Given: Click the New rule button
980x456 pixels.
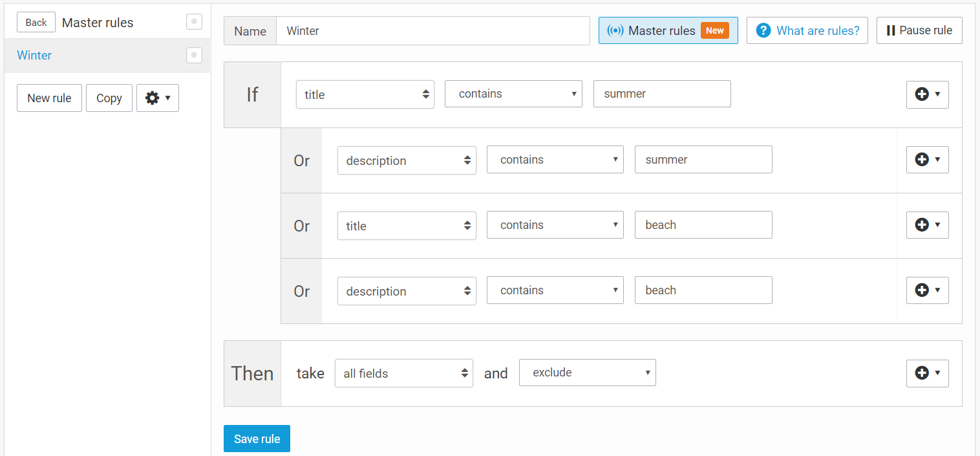Looking at the screenshot, I should coord(49,98).
